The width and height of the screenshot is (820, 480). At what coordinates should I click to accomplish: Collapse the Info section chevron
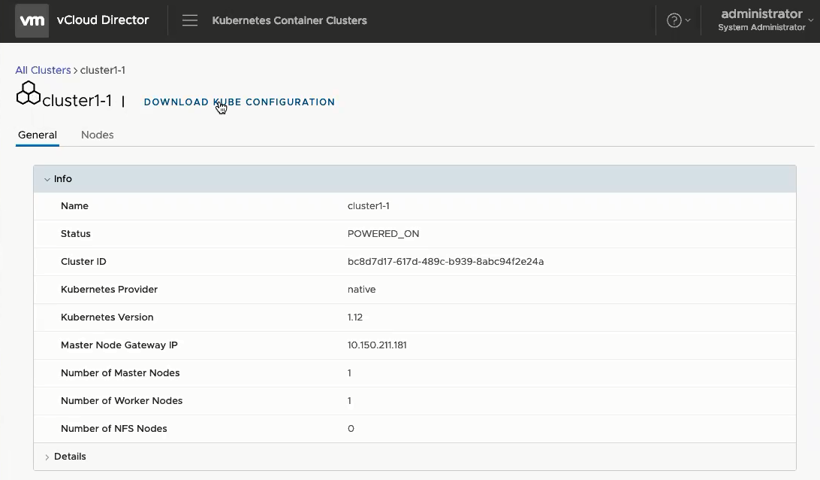click(47, 179)
